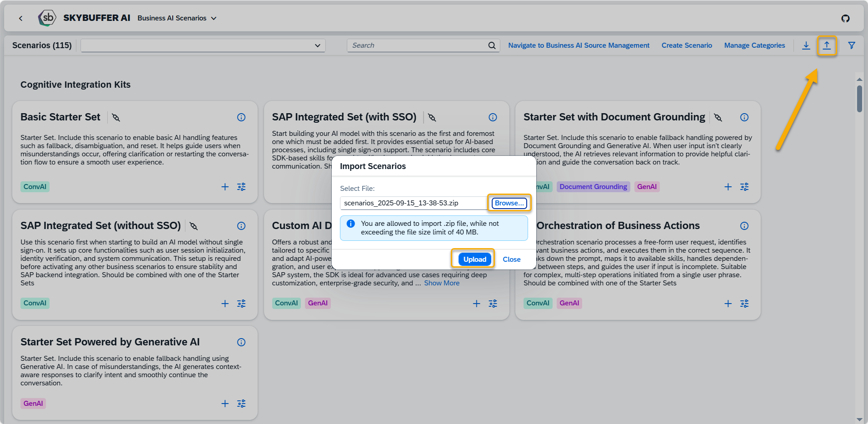Screen dimensions: 868x424
Task: Go back using the arrow icon
Action: click(x=20, y=18)
